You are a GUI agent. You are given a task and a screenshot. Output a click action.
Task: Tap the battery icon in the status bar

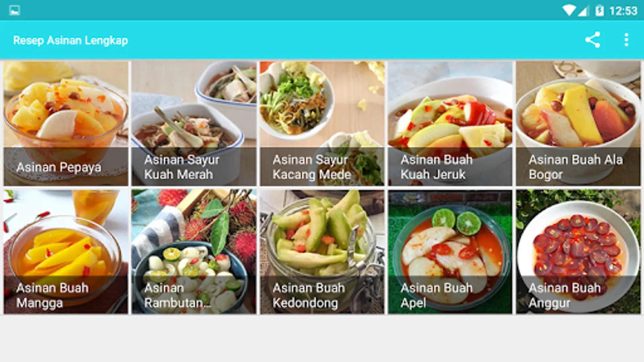coord(600,10)
